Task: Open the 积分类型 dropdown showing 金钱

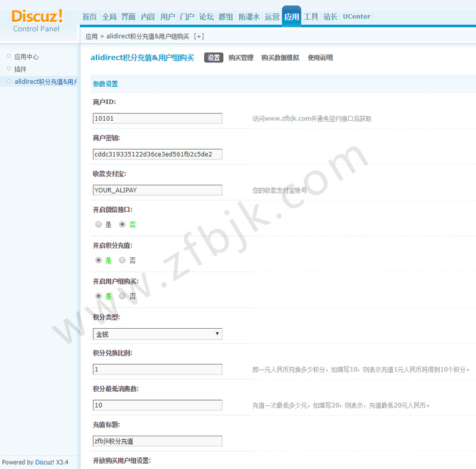Action: pyautogui.click(x=157, y=334)
